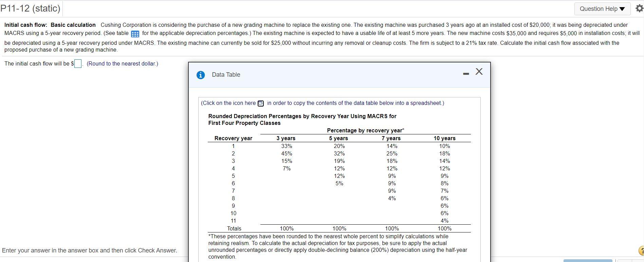The image size is (644, 262).
Task: Click the blue info icon on Data Table header
Action: [201, 75]
